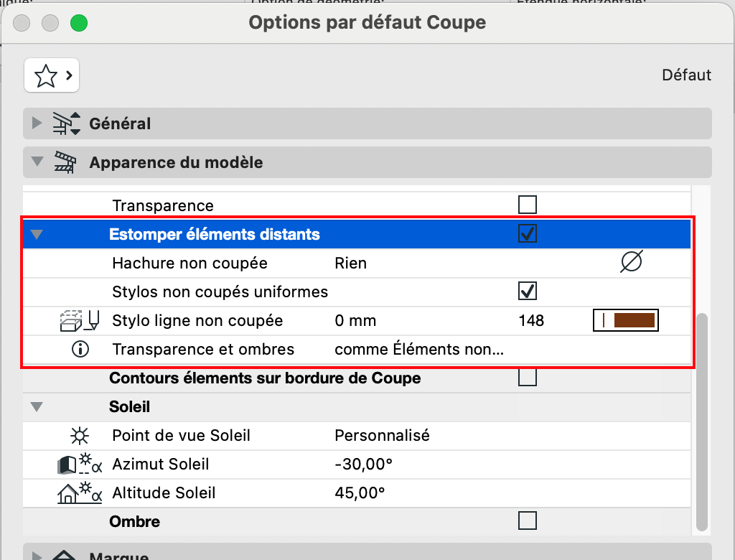Enable the Transparence checkbox
This screenshot has width=735, height=560.
coord(528,205)
